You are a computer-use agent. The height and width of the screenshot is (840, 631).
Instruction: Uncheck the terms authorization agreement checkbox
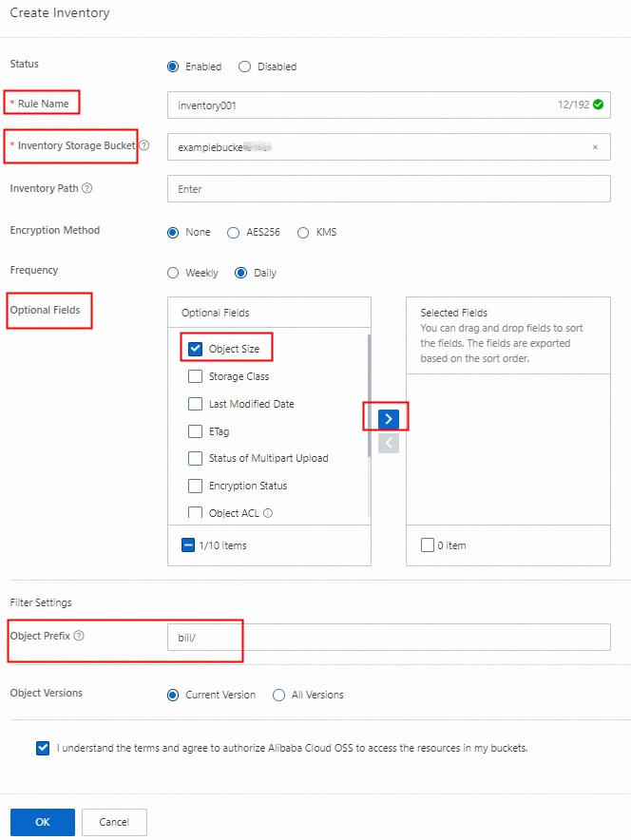(42, 748)
